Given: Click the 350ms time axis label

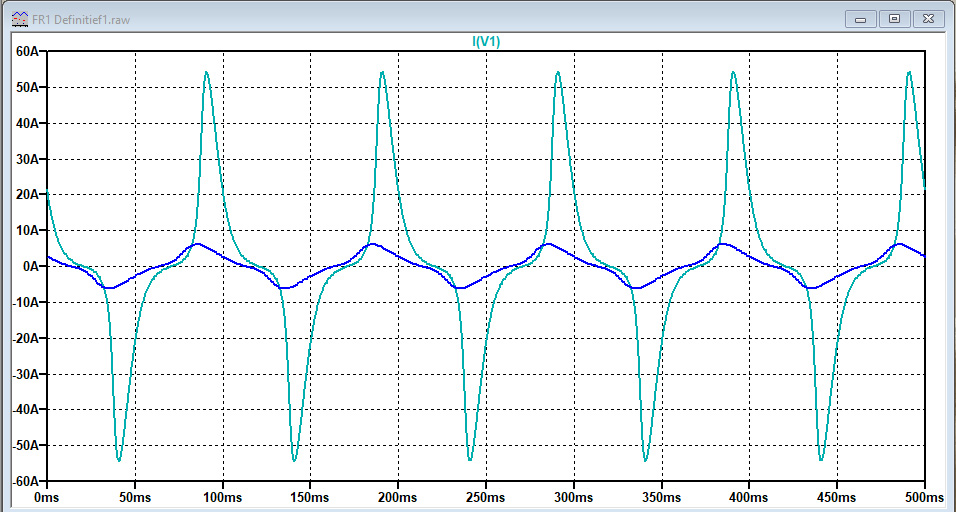Looking at the screenshot, I should coord(662,497).
